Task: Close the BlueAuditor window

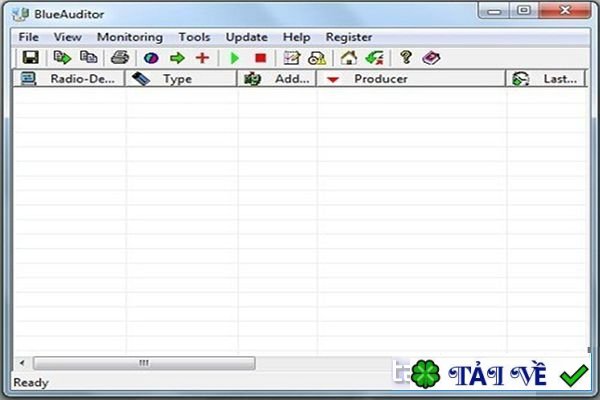Action: 565,11
